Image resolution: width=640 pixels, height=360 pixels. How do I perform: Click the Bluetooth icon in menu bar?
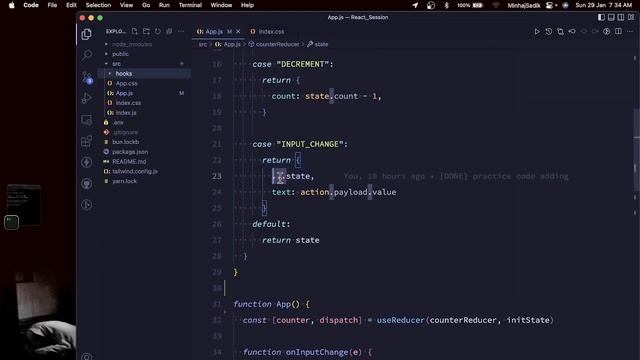tap(446, 5)
